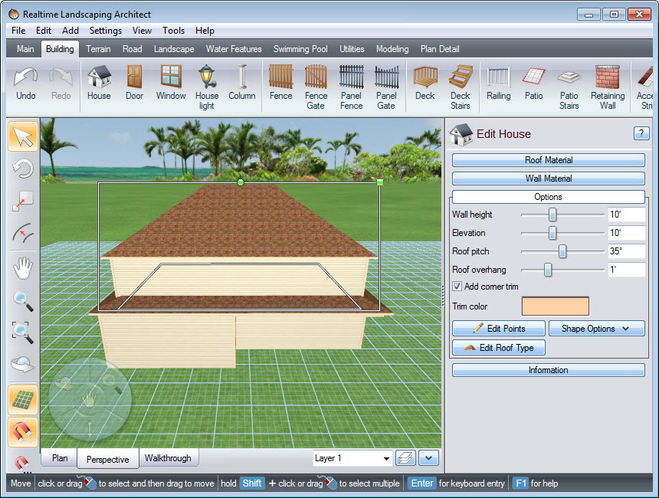Select the Fence Gate tool

(316, 88)
